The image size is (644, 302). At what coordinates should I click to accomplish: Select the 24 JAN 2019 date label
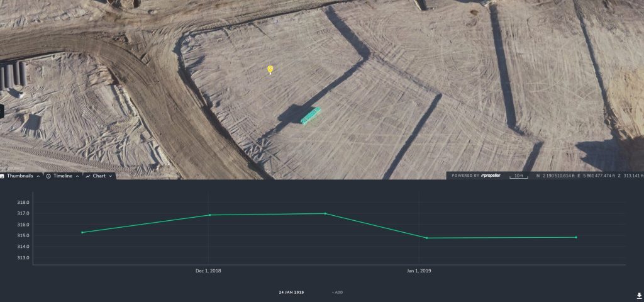click(291, 293)
